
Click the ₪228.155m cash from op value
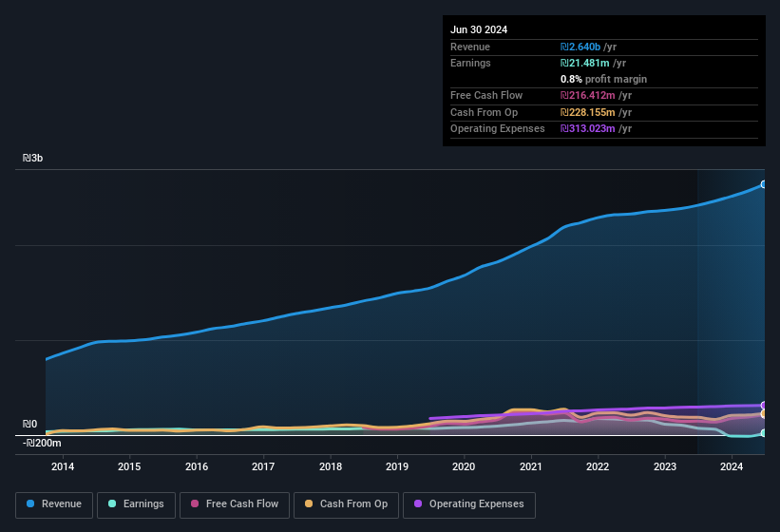(x=587, y=112)
